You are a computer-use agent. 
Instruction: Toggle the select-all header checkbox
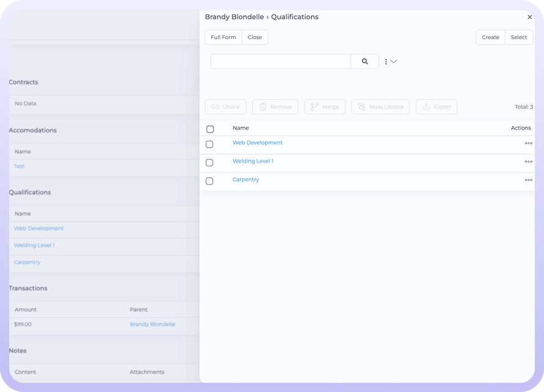(210, 129)
